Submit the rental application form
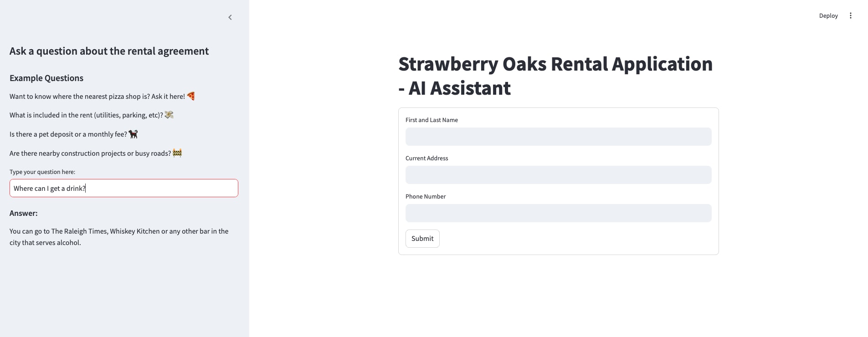 pyautogui.click(x=422, y=239)
